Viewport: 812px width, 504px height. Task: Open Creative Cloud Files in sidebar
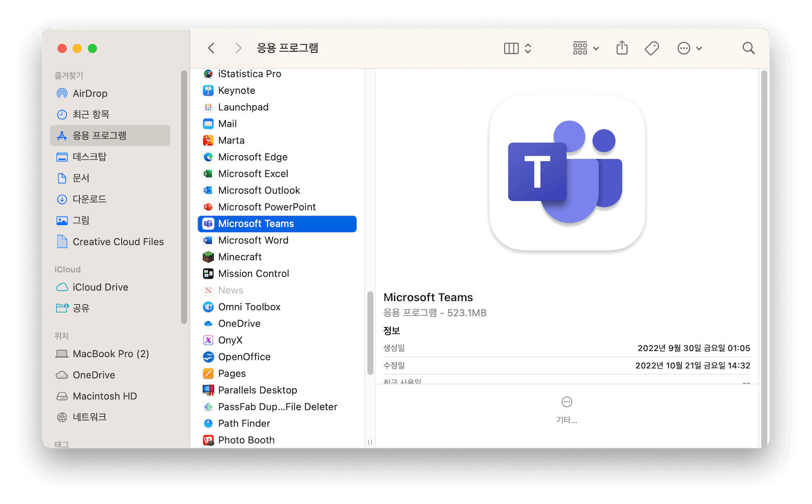click(110, 242)
